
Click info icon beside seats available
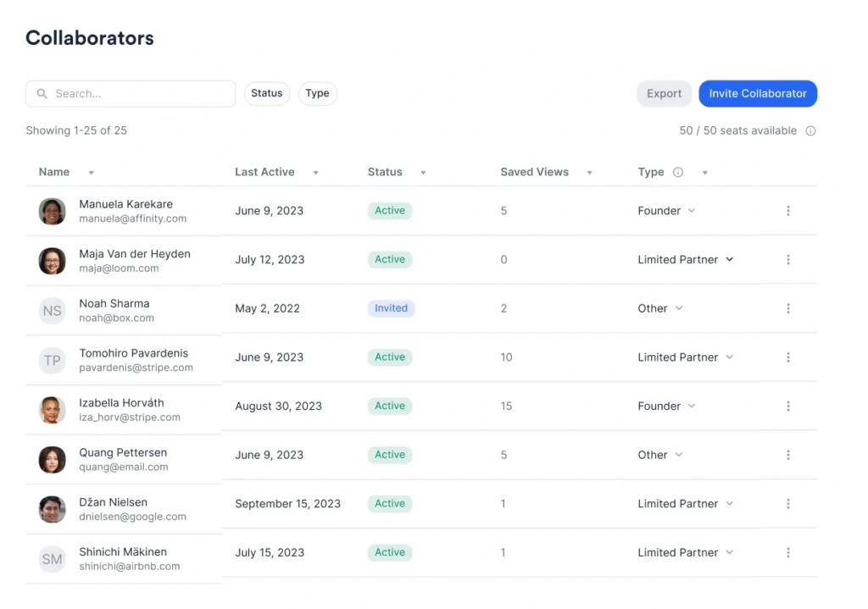[x=810, y=131]
